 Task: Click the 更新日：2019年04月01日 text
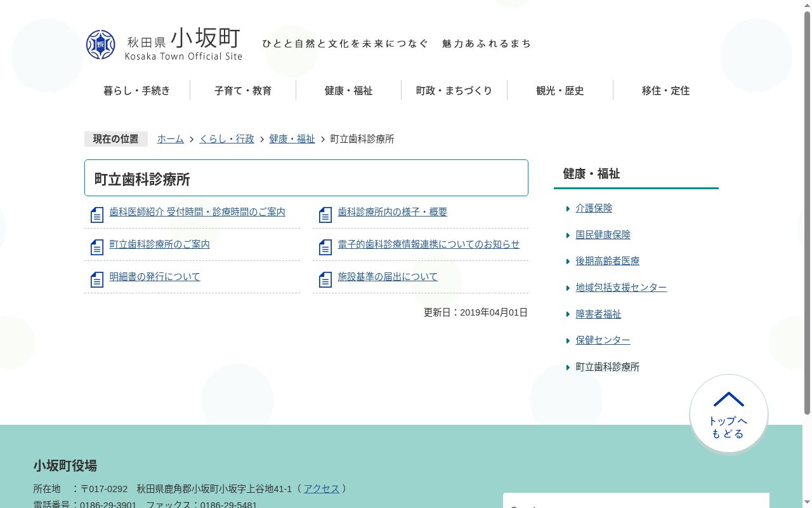[476, 312]
